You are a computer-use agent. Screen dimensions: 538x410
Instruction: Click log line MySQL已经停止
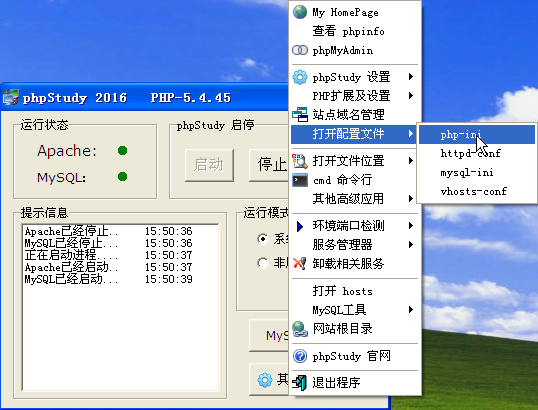(71, 243)
